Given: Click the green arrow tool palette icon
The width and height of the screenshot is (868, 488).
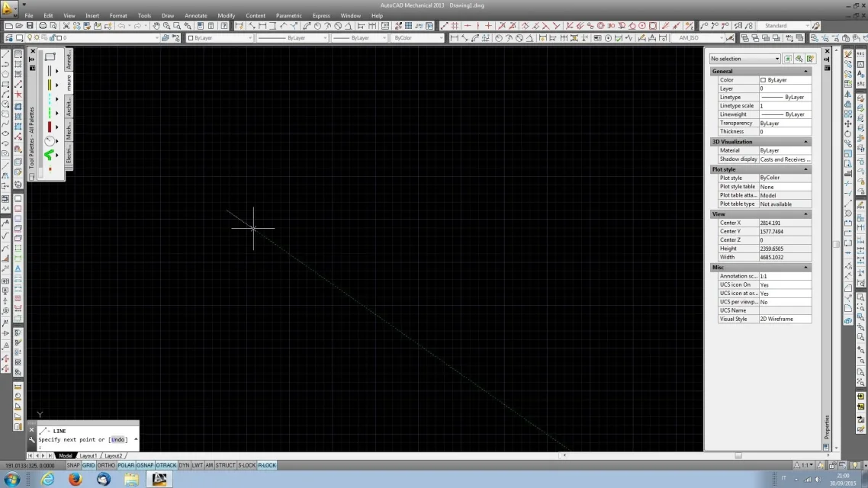Looking at the screenshot, I should coord(50,155).
